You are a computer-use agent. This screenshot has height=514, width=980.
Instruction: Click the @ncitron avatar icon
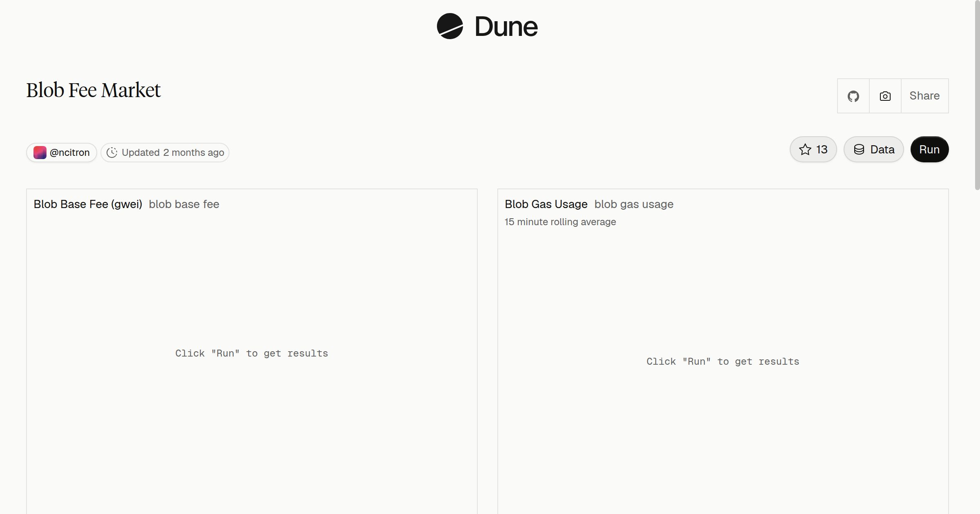[x=40, y=153]
